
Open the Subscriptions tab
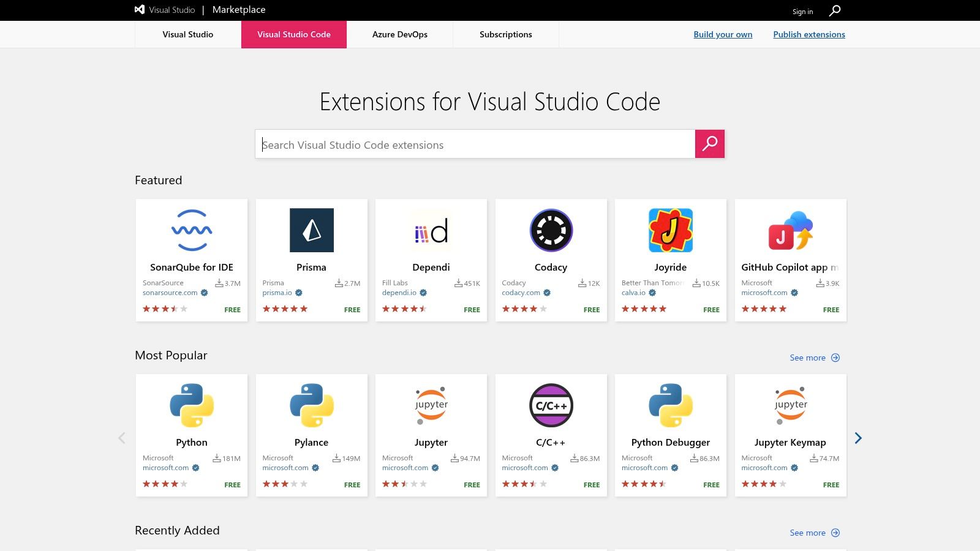pyautogui.click(x=506, y=34)
